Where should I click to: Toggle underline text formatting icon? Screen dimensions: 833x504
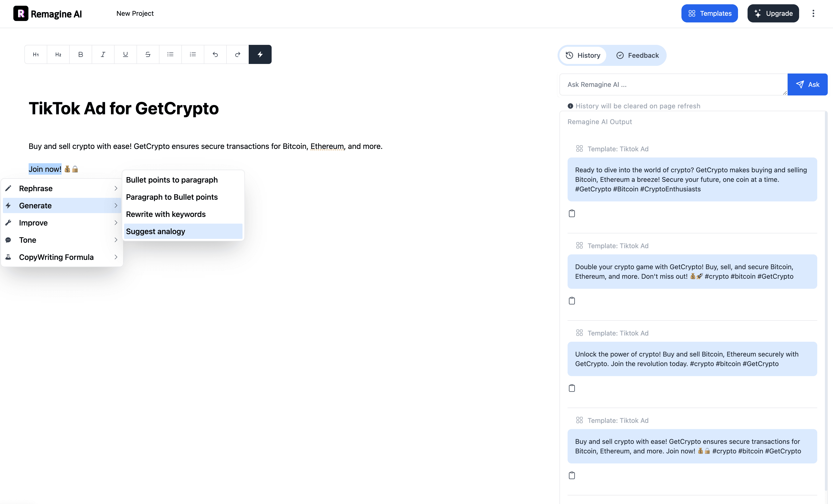point(126,54)
